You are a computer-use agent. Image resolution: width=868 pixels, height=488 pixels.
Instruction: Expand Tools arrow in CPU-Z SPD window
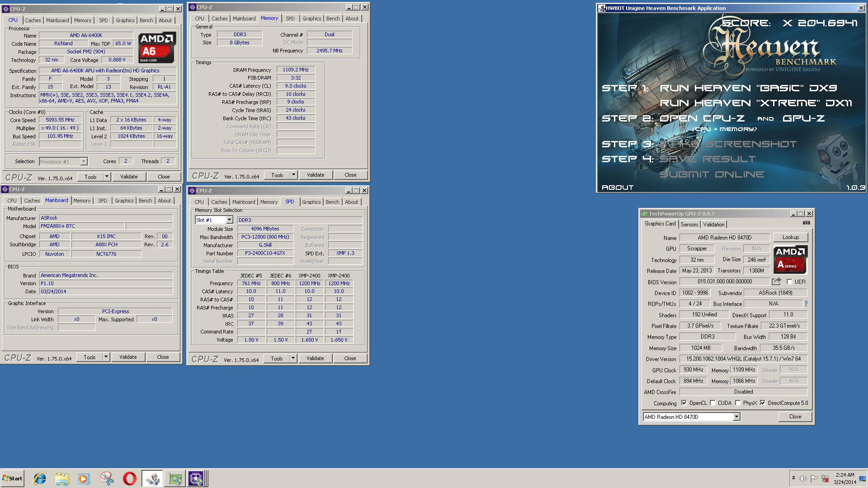293,358
